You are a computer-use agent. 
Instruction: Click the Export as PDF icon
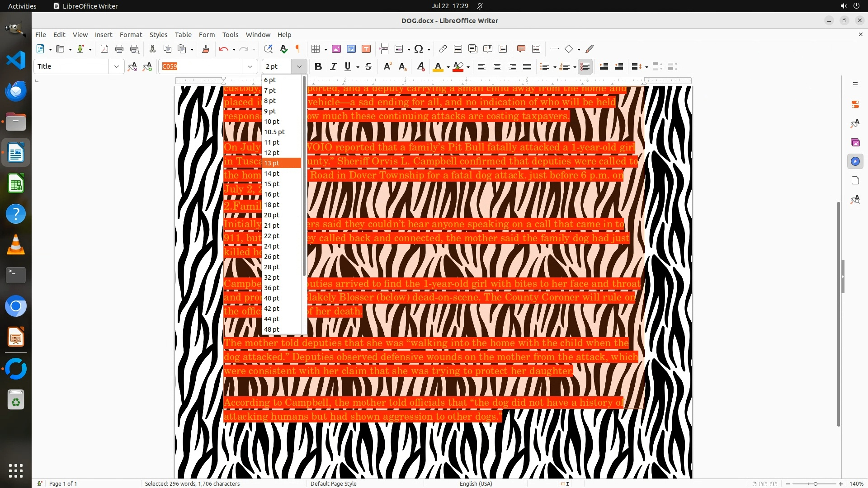[x=104, y=49]
